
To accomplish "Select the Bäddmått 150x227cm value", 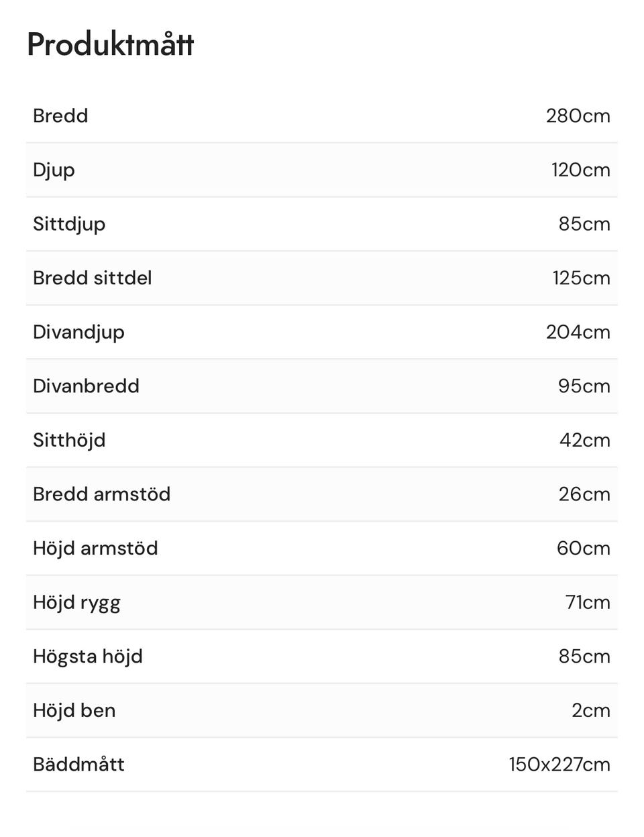I will (x=559, y=764).
